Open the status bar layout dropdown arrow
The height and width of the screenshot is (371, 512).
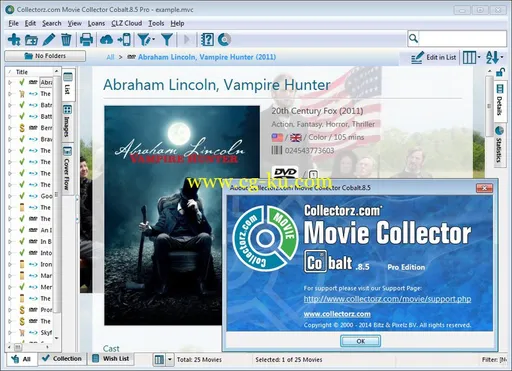(170, 360)
